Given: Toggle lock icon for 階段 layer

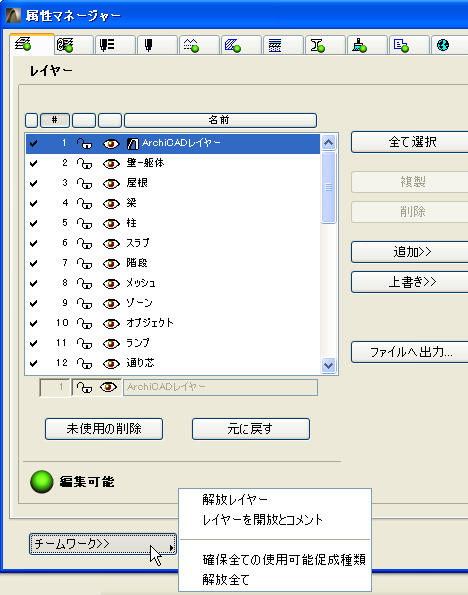Looking at the screenshot, I should point(84,264).
